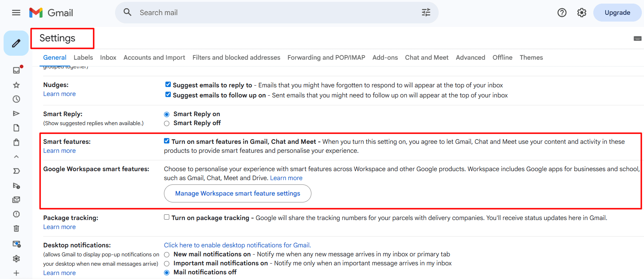Viewport: 644px width, 279px height.
Task: Open Drafts page icon in sidebar
Action: pyautogui.click(x=16, y=128)
